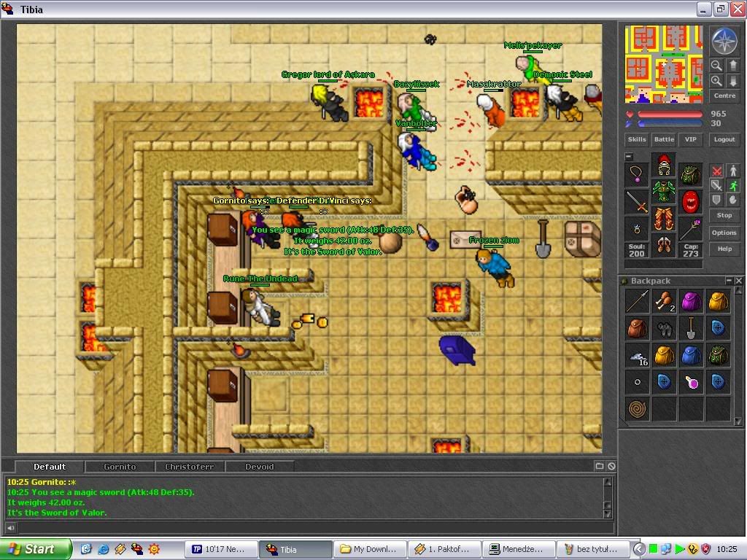The height and width of the screenshot is (560, 747).
Task: Switch to the Devoid chat tab
Action: 259,467
